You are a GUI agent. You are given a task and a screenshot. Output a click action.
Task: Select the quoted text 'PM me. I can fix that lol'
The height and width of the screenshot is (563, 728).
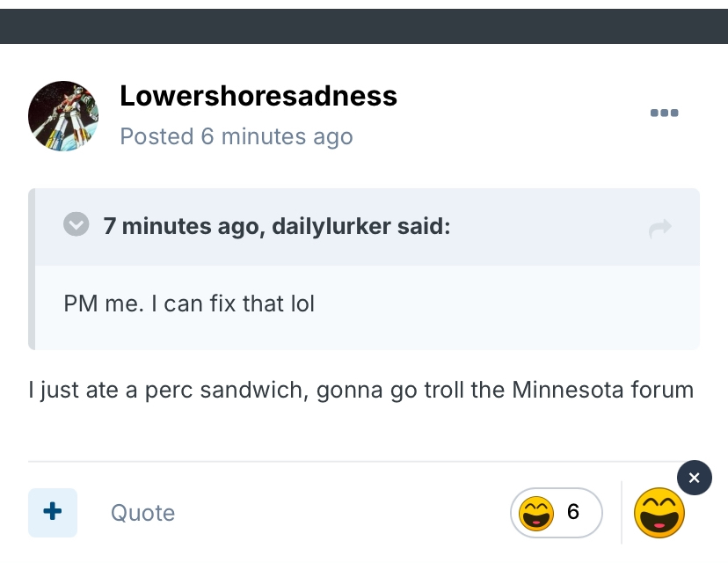tap(189, 303)
